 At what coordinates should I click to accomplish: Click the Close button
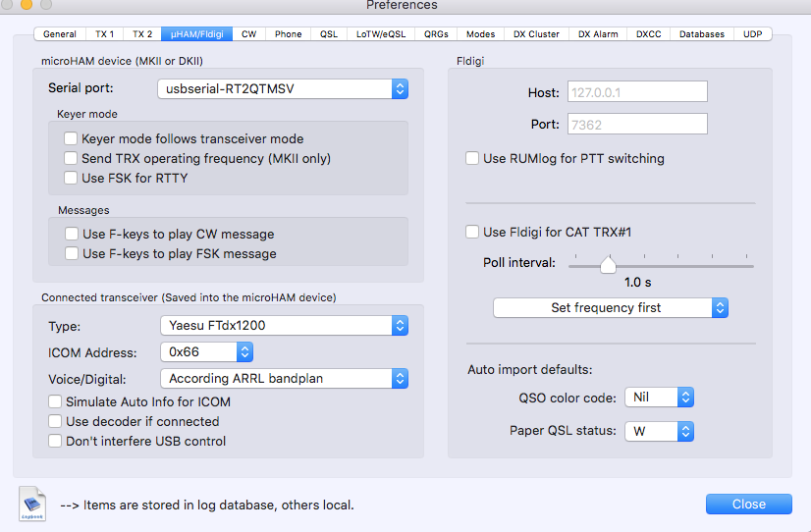pos(748,504)
